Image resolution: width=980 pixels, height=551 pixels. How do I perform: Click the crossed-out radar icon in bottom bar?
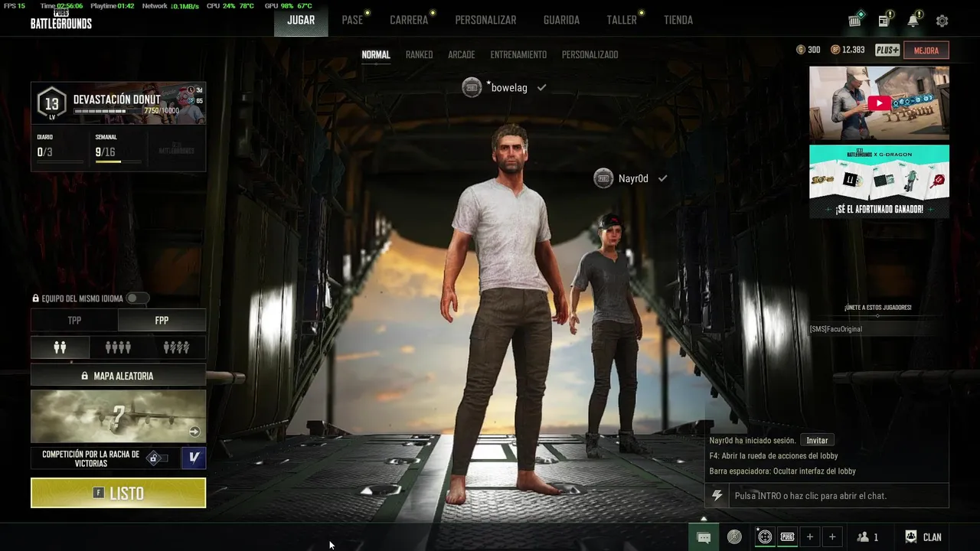click(734, 537)
